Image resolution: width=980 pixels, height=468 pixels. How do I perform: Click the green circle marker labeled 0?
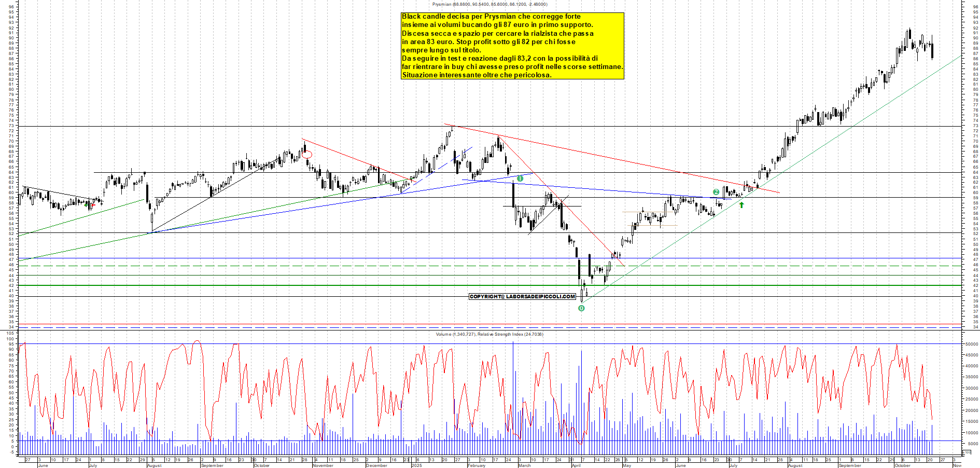pyautogui.click(x=581, y=308)
